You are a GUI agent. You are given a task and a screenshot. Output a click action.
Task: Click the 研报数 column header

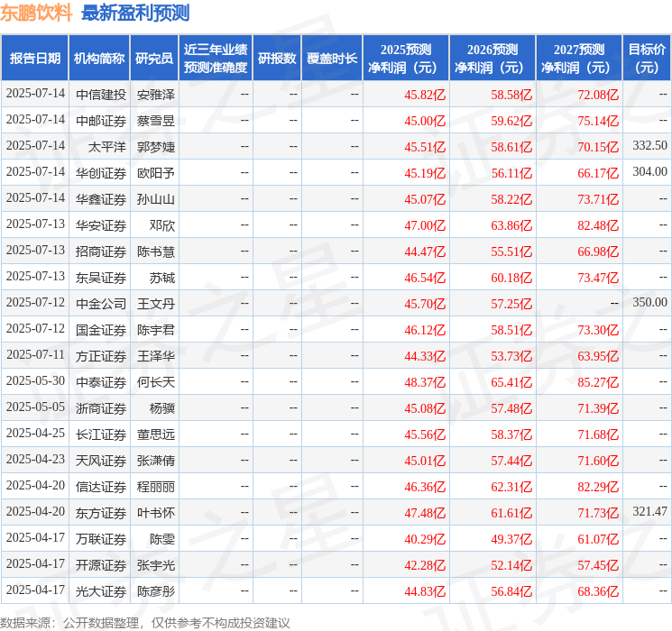pyautogui.click(x=277, y=59)
